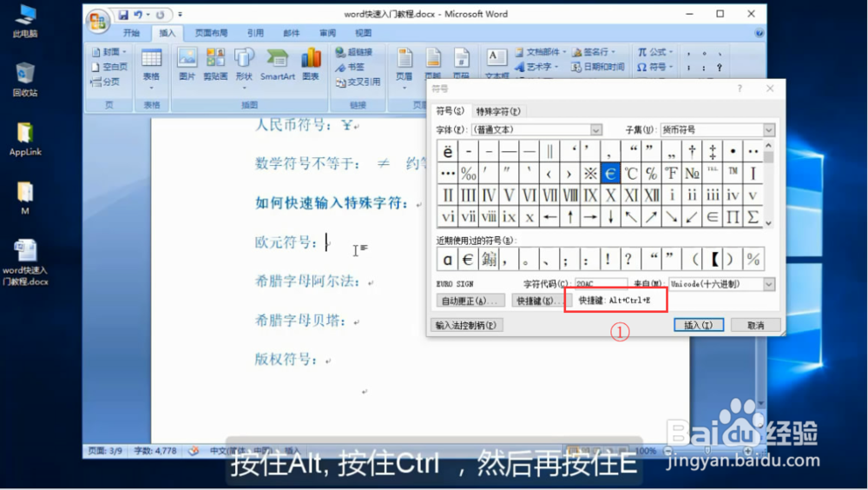Open Signature Line (签名行) menu

[x=594, y=51]
